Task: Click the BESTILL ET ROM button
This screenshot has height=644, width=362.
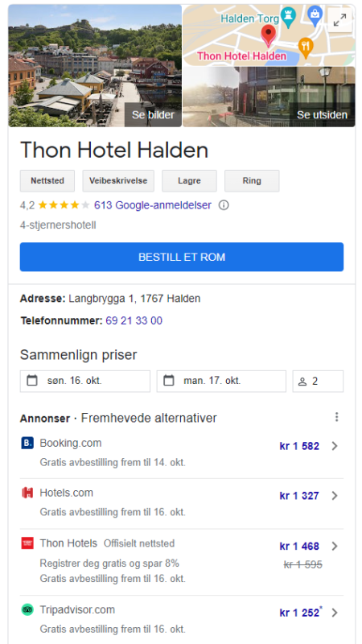Action: (x=182, y=257)
